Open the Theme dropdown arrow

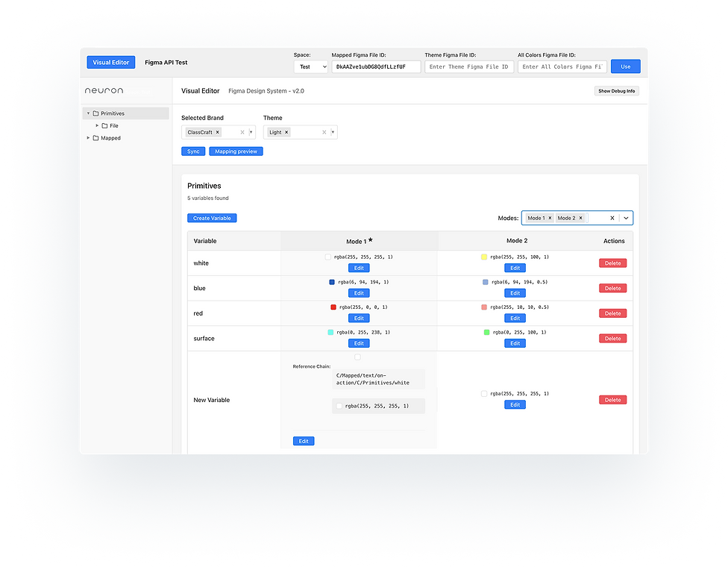click(x=333, y=132)
